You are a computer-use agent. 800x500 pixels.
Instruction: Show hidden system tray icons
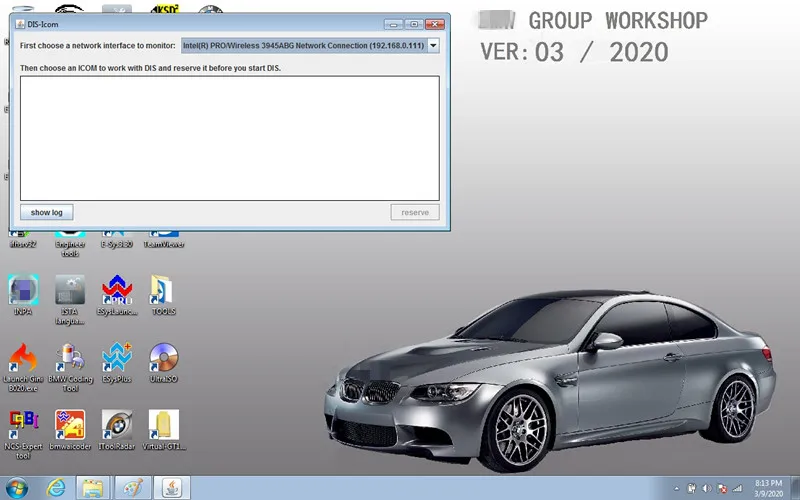677,489
